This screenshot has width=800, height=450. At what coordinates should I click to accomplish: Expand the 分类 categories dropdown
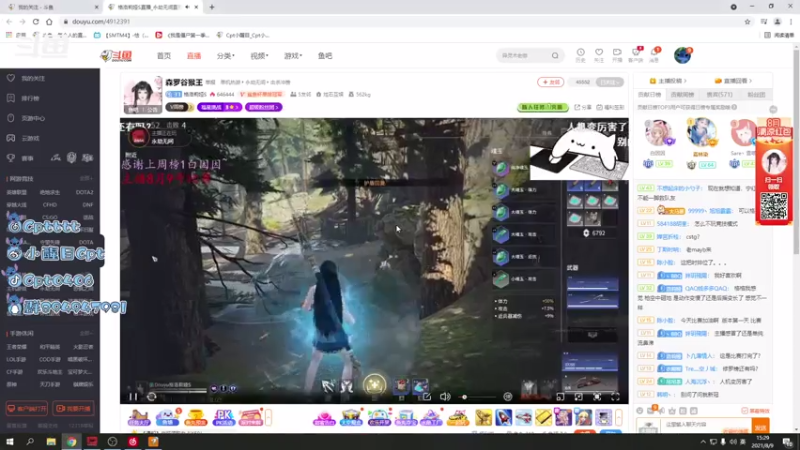coord(226,56)
